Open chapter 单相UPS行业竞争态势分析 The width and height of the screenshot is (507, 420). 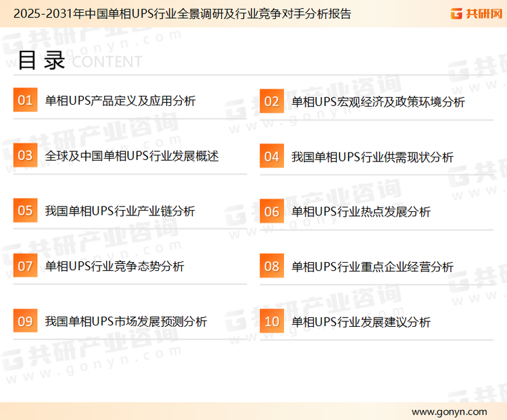click(x=114, y=267)
